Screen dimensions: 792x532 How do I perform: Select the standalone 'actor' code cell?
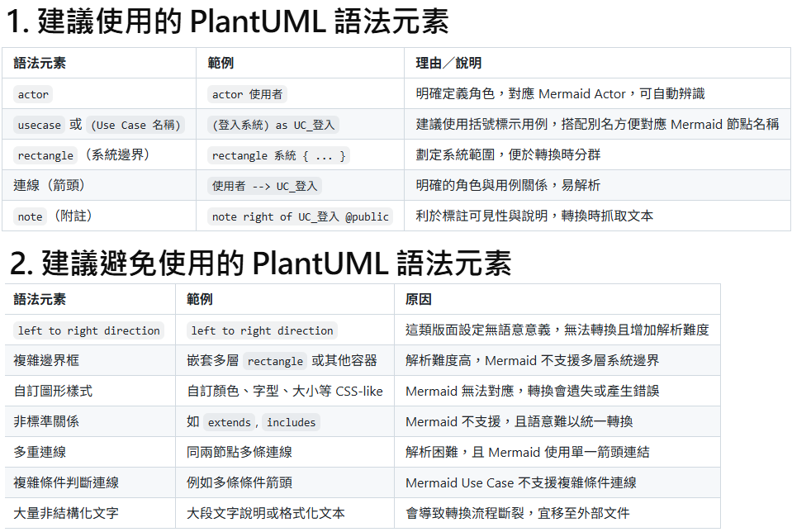point(33,94)
